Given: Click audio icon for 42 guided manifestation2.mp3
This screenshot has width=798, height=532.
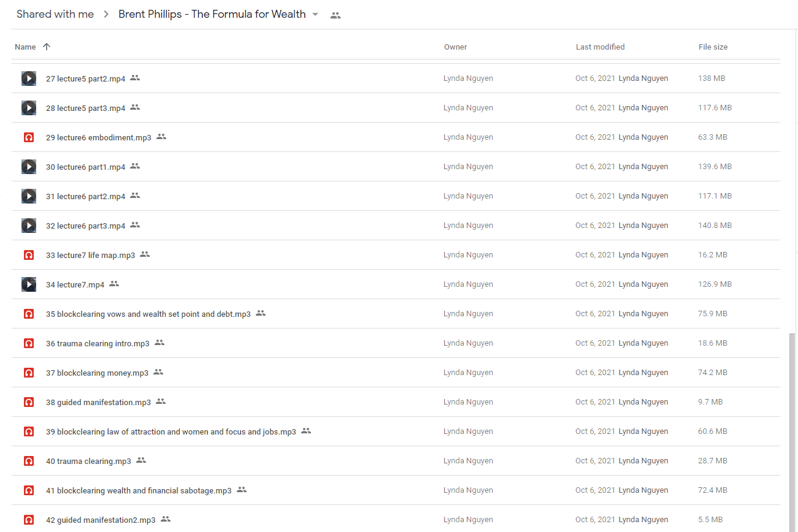Looking at the screenshot, I should pyautogui.click(x=29, y=520).
